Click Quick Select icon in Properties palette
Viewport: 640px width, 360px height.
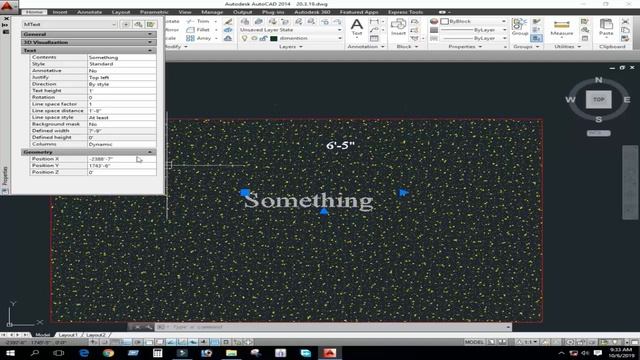[151, 24]
